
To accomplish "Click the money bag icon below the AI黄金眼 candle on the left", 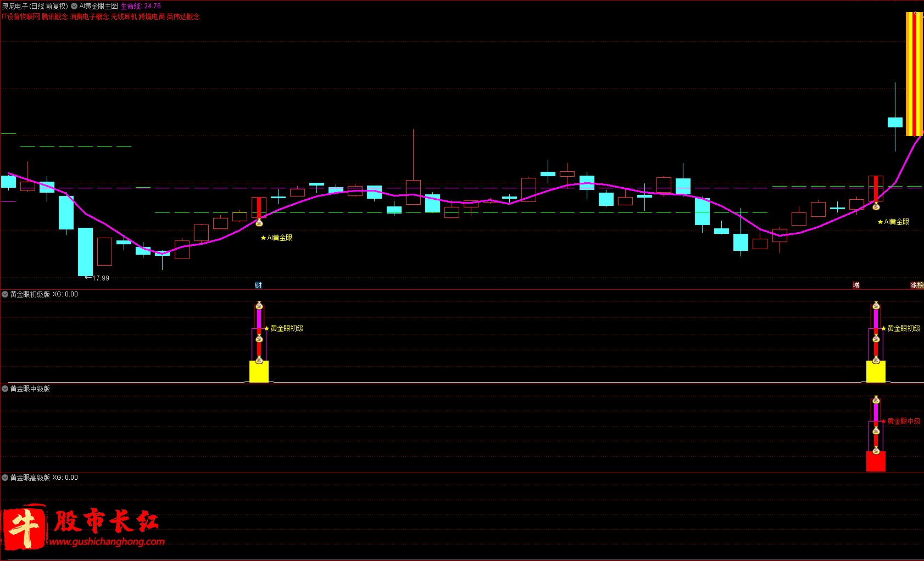I will [259, 223].
